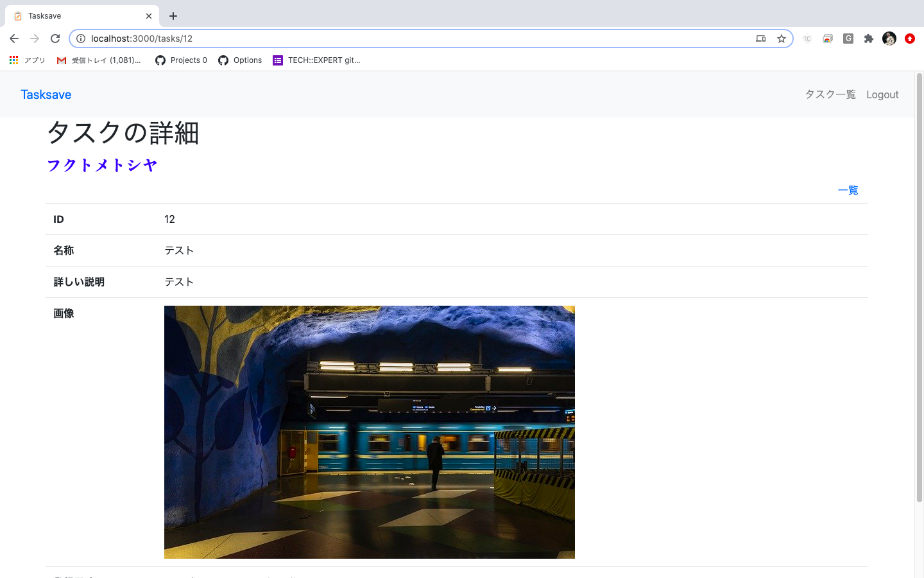Open the TECH::EXPERT git bookmark
Image resolution: width=924 pixels, height=578 pixels.
coord(316,60)
